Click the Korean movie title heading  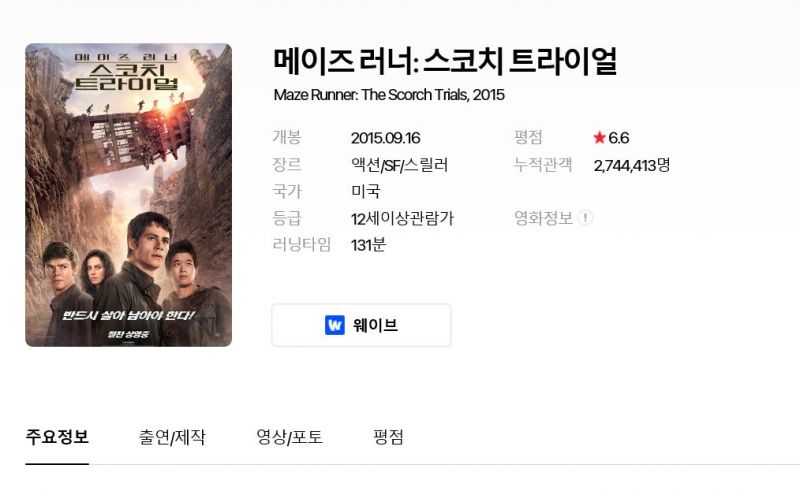coord(445,61)
